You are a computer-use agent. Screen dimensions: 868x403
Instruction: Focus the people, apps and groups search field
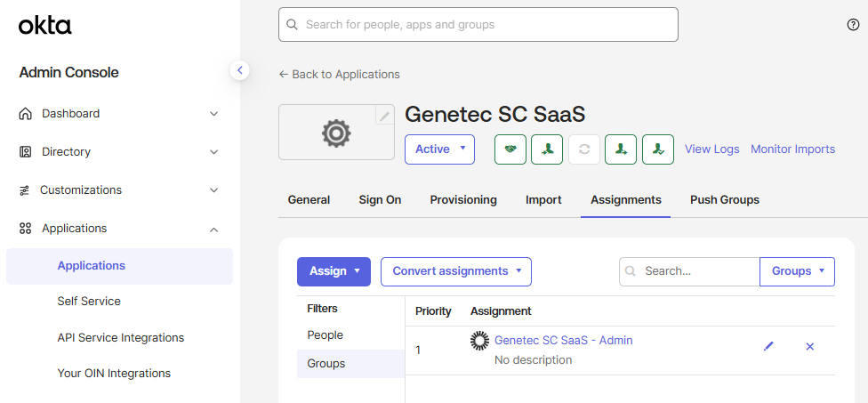pyautogui.click(x=478, y=24)
